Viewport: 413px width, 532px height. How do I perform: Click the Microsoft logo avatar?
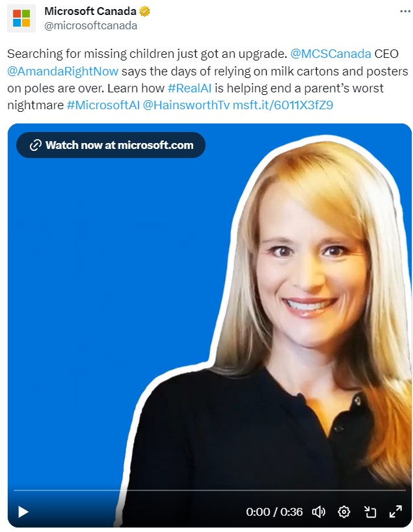click(x=21, y=18)
